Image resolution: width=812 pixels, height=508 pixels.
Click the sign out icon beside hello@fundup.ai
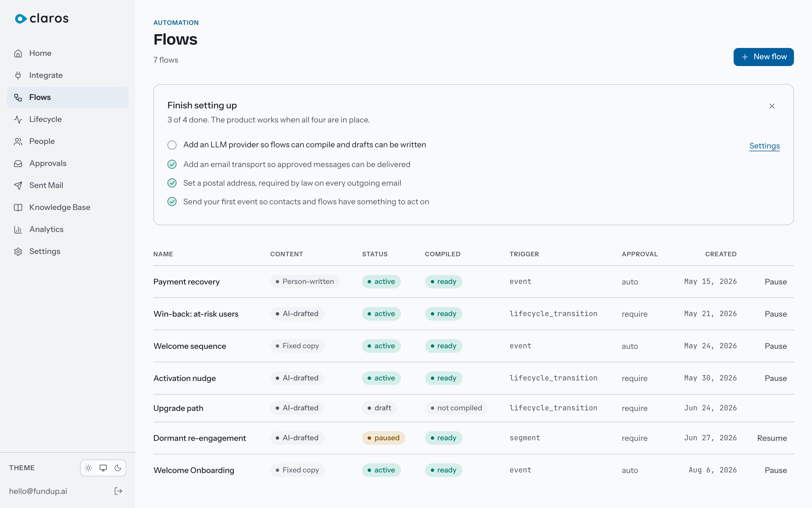[x=118, y=491]
